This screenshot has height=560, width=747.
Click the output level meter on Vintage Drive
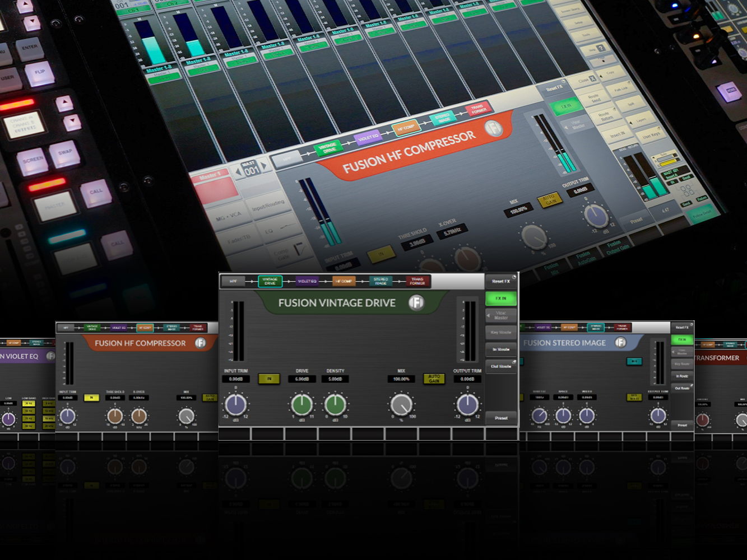point(469,331)
